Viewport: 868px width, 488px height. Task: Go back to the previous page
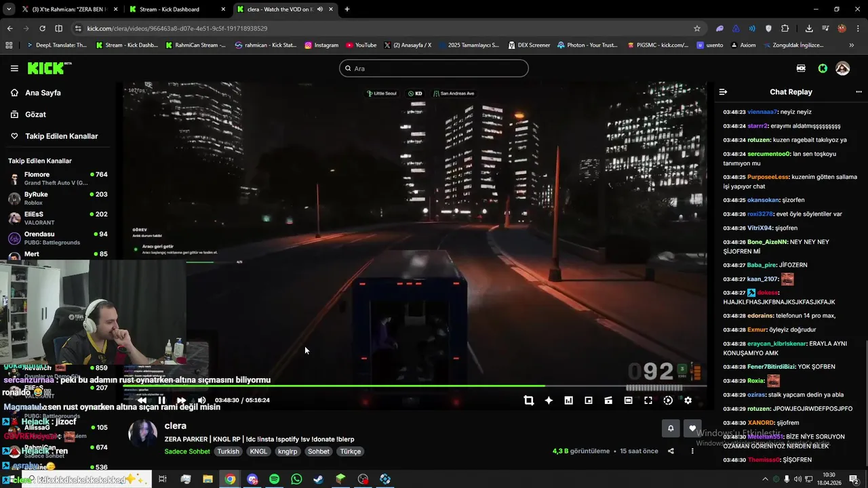(9, 28)
